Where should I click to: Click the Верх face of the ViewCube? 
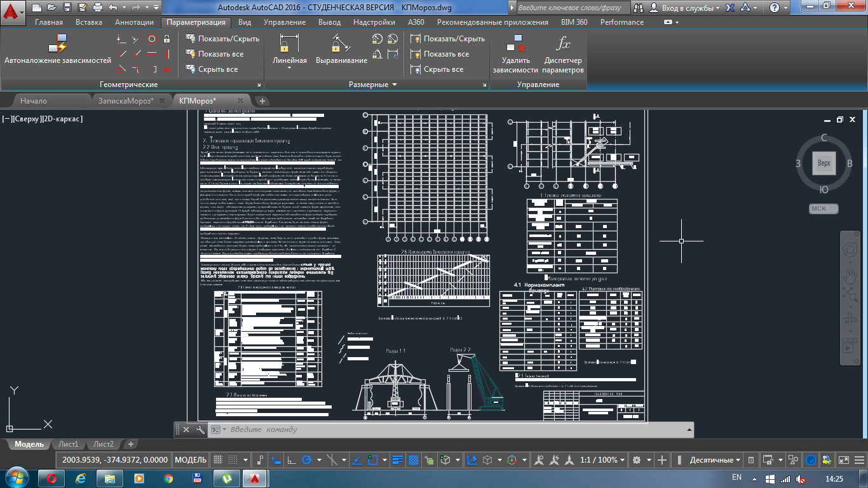pos(824,163)
